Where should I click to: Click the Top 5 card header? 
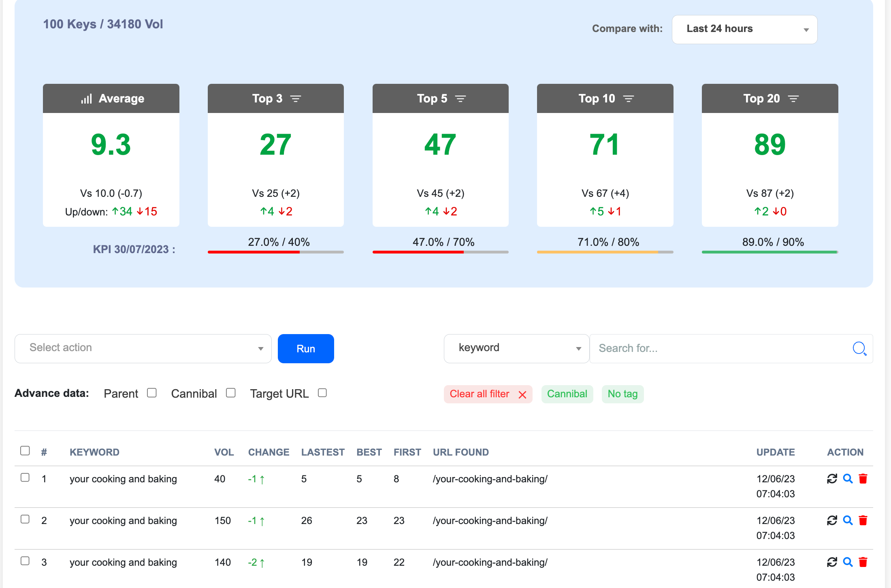[441, 98]
